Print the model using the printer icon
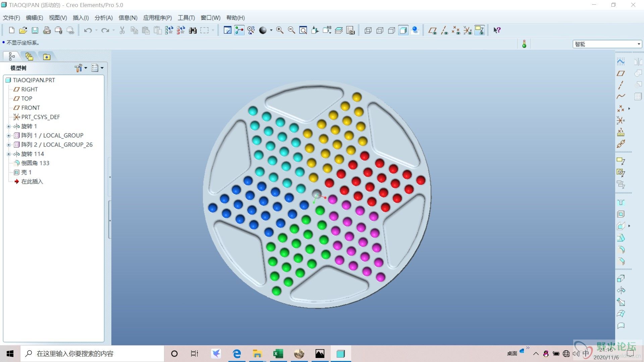 pos(47,30)
